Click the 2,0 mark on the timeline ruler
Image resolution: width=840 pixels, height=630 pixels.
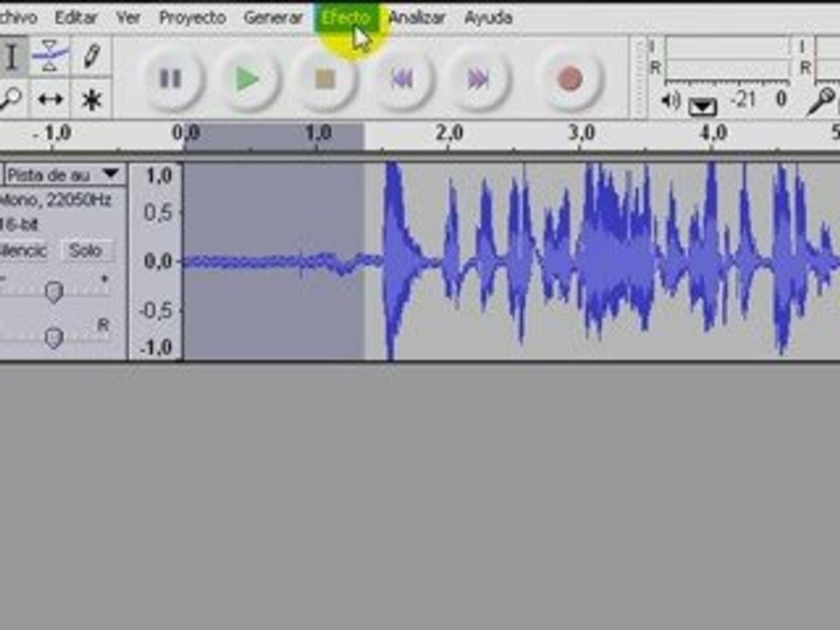449,133
